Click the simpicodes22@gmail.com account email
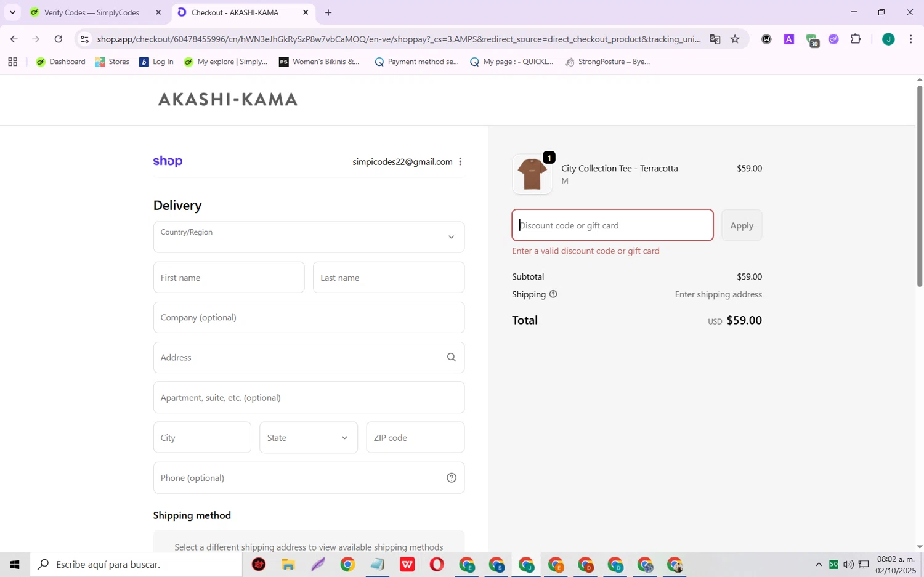 [x=402, y=162]
